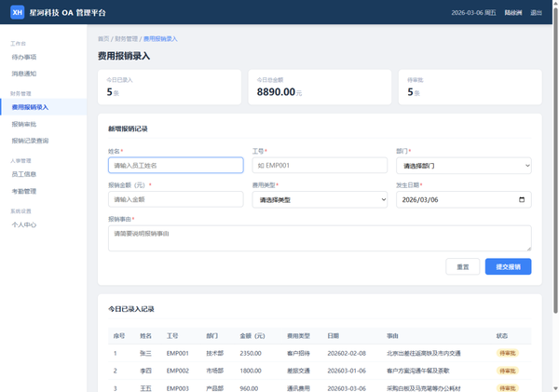Click the 报销金额 input field
Viewport: 559px width, 392px height.
click(x=175, y=199)
